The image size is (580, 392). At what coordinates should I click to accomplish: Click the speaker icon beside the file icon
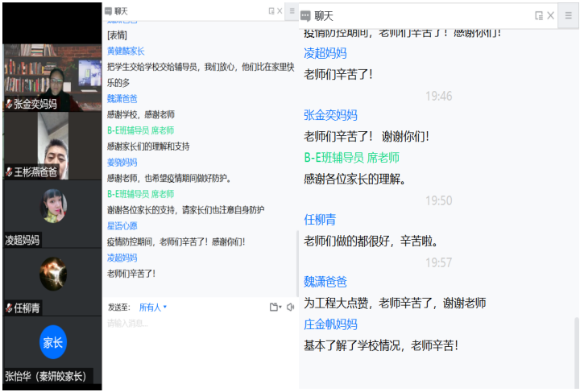[x=290, y=307]
